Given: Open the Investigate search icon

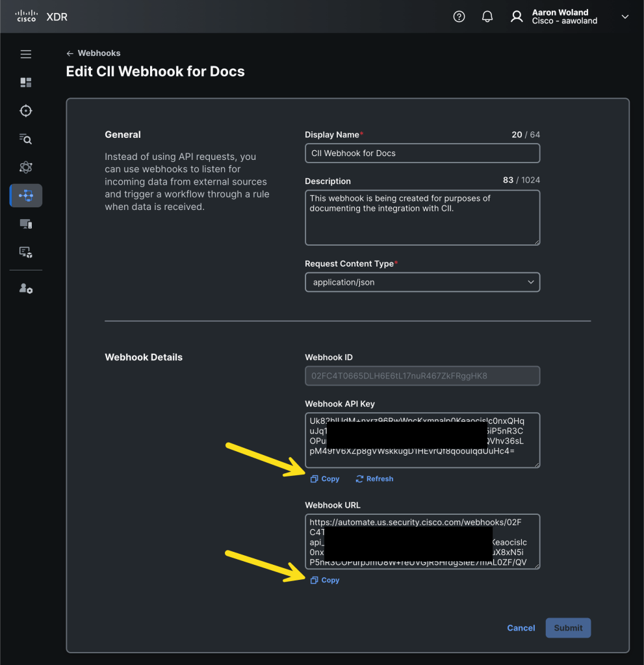Looking at the screenshot, I should tap(25, 138).
